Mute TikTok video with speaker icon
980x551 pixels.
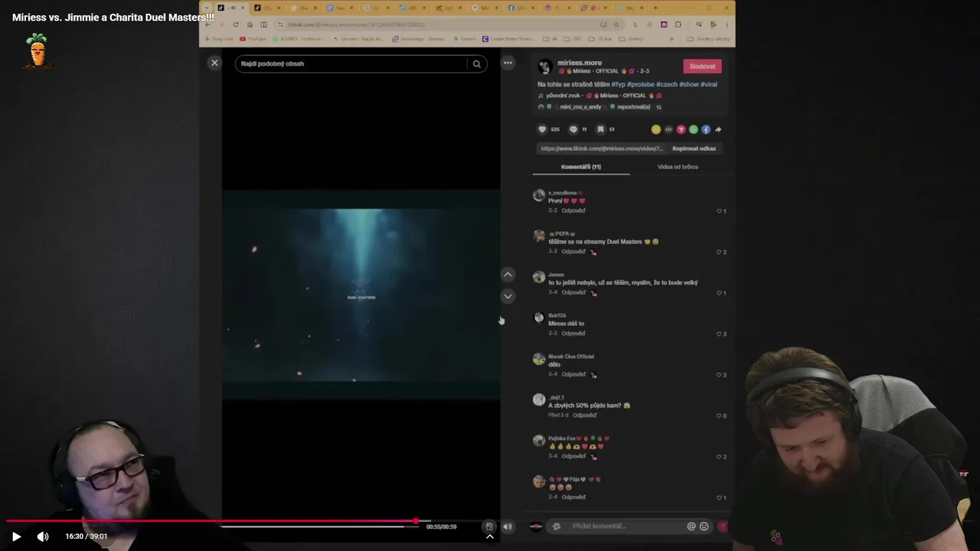[x=508, y=527]
